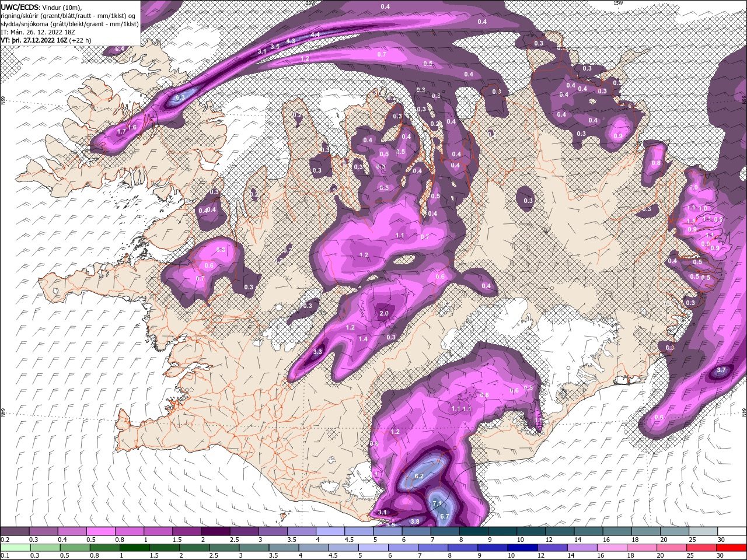This screenshot has height=560, width=747.
Task: Click the 3.7 value off the southeast coast
Action: tap(721, 370)
